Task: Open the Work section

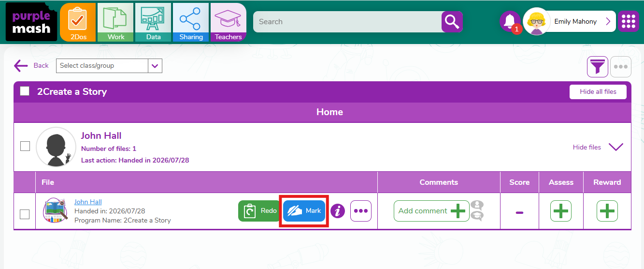Action: click(x=115, y=22)
